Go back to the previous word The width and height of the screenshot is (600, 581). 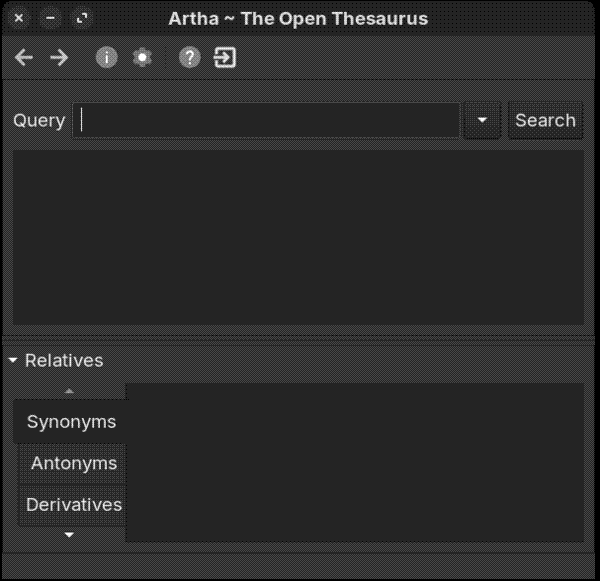24,58
